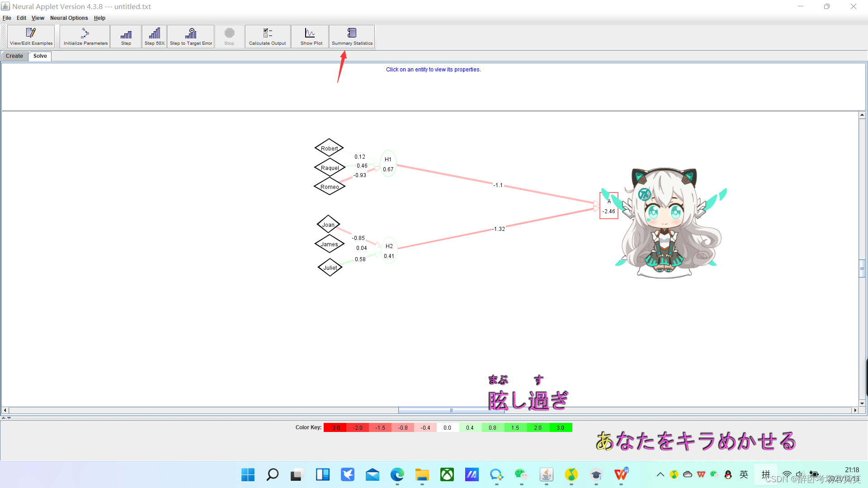This screenshot has width=868, height=488.
Task: Click the 0.12 edge weight
Action: click(360, 157)
